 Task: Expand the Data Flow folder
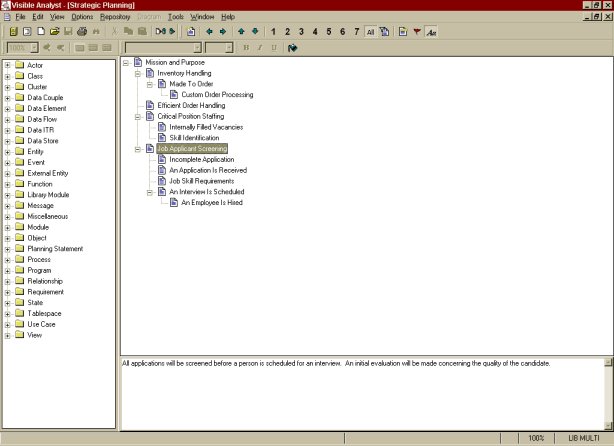7,119
